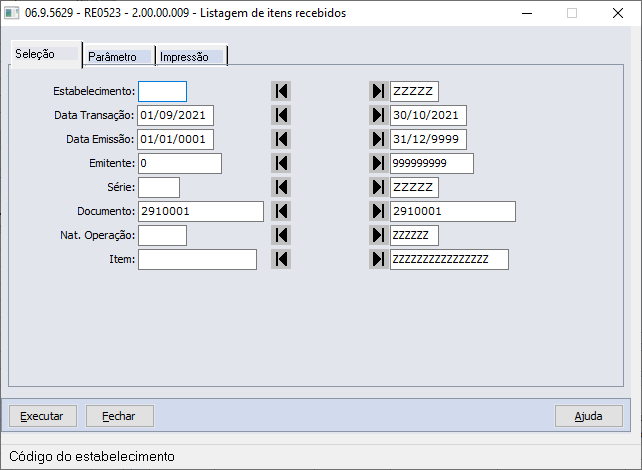Click the Estabelecimento label text

tap(94, 91)
